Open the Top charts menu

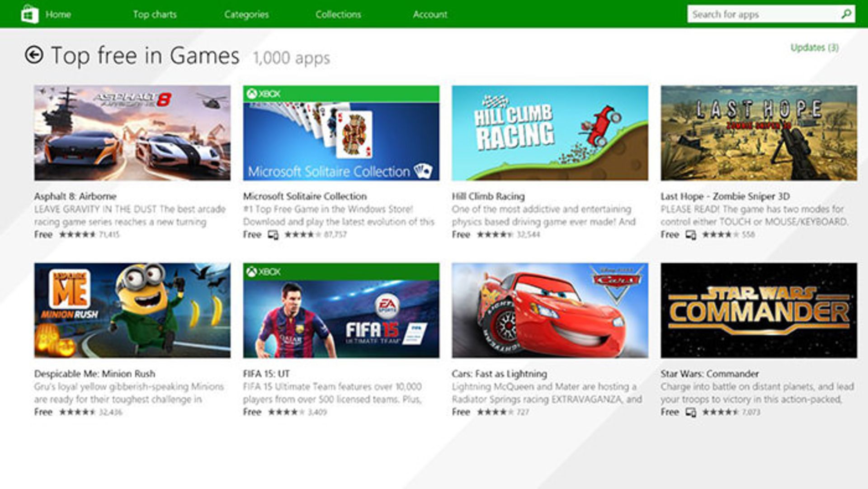click(x=155, y=14)
